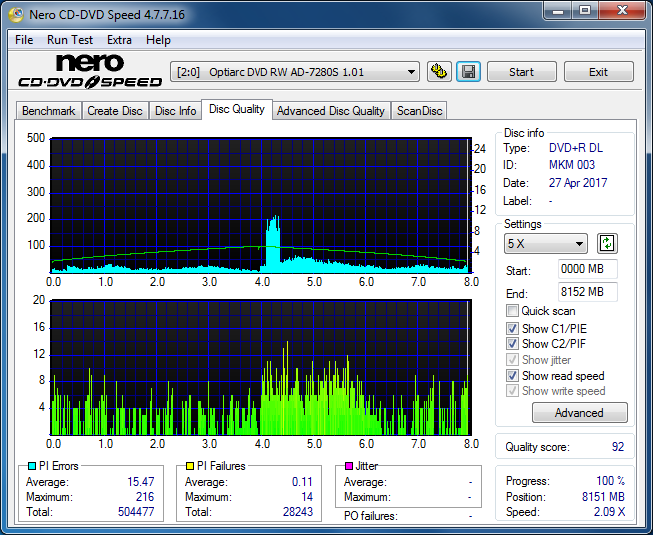
Task: Click the disc ID MKM 003
Action: pyautogui.click(x=572, y=165)
